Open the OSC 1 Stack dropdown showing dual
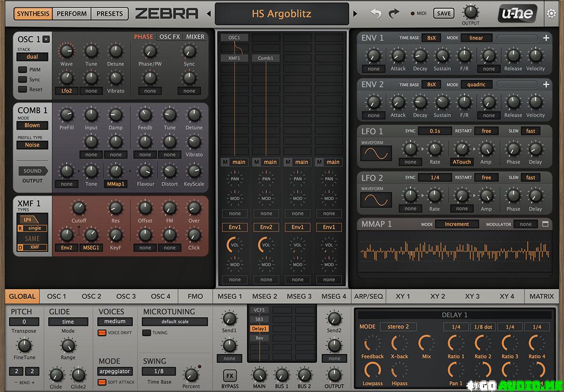This screenshot has height=392, width=564. click(32, 57)
